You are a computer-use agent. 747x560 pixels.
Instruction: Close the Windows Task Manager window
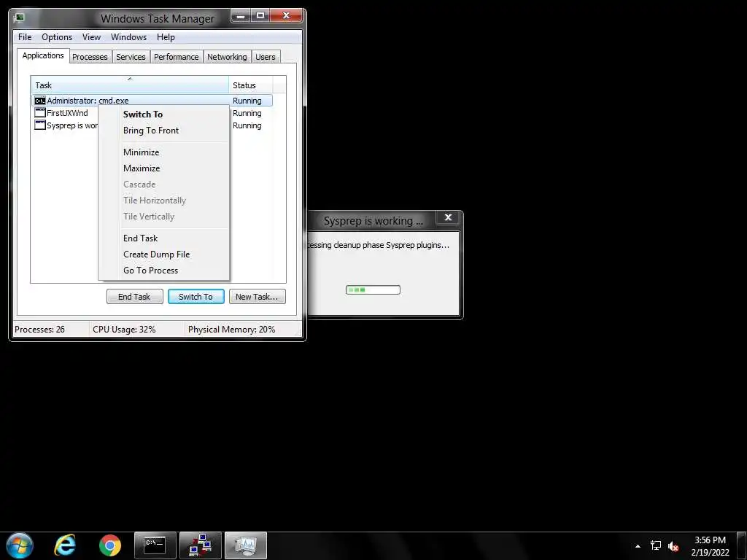286,16
